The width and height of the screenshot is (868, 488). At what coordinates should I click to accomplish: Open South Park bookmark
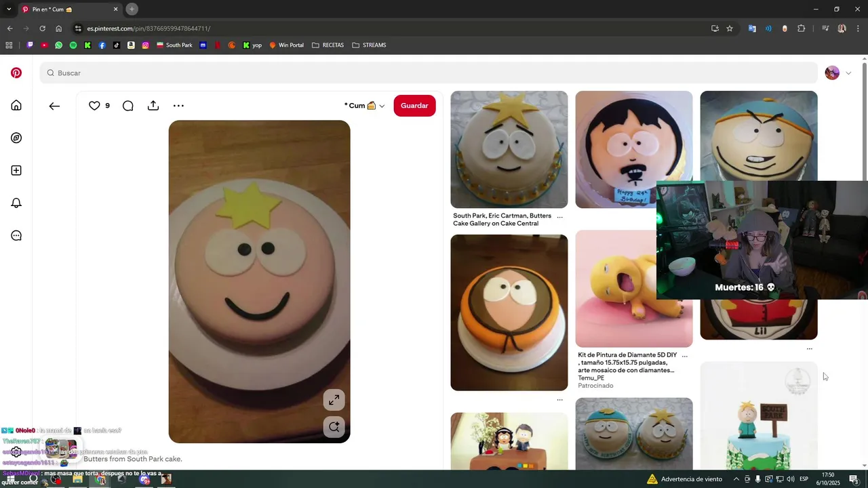pyautogui.click(x=174, y=45)
